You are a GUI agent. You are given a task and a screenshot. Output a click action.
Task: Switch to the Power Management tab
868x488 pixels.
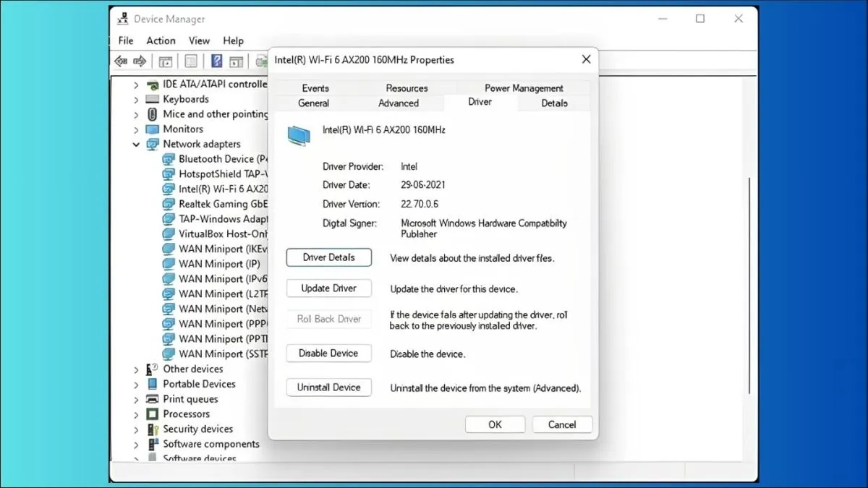[x=524, y=88]
